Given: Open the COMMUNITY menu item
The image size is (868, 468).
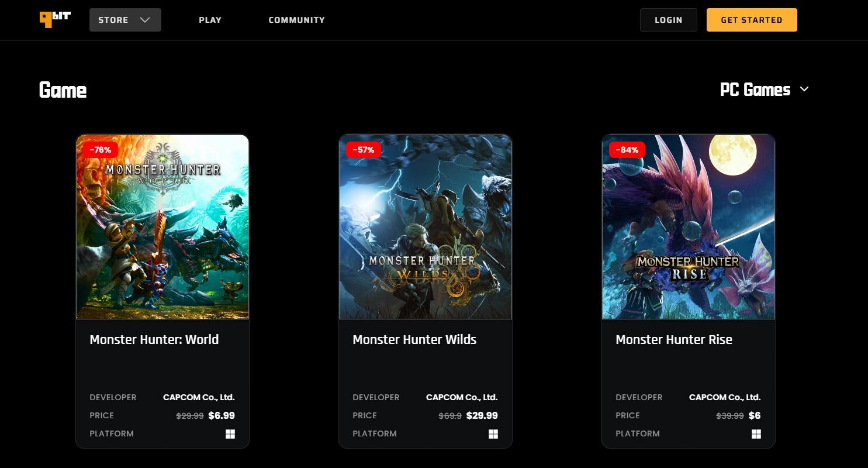Looking at the screenshot, I should (296, 20).
